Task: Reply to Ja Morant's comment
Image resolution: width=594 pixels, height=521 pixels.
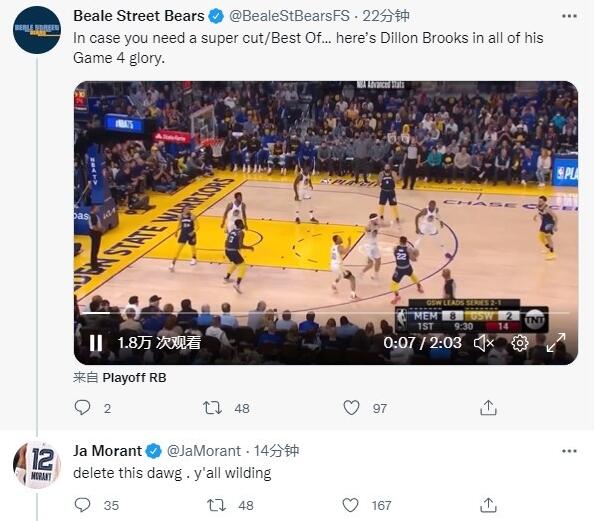Action: pos(82,505)
